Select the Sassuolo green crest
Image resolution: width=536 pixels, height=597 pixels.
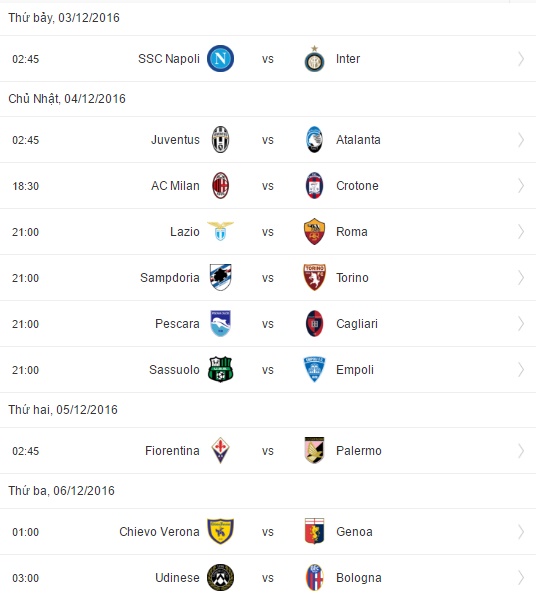tap(220, 369)
